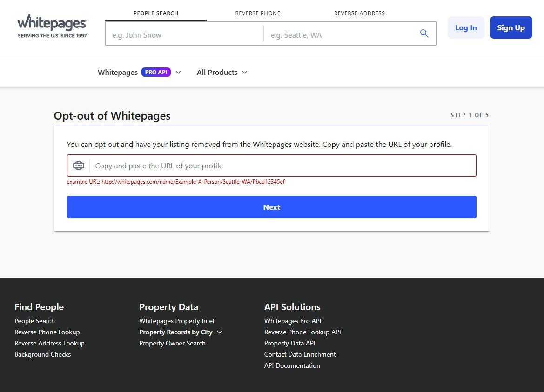Open the API Documentation link
The width and height of the screenshot is (544, 392).
tap(292, 365)
